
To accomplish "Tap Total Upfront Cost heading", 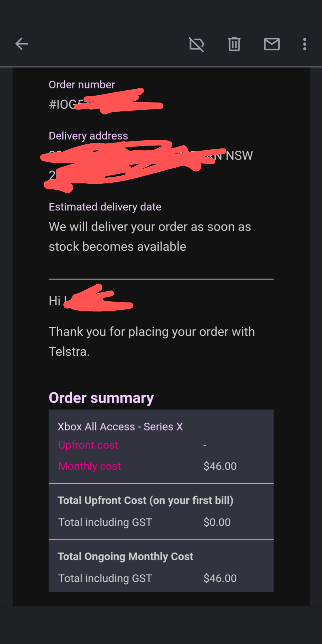I will [x=145, y=500].
